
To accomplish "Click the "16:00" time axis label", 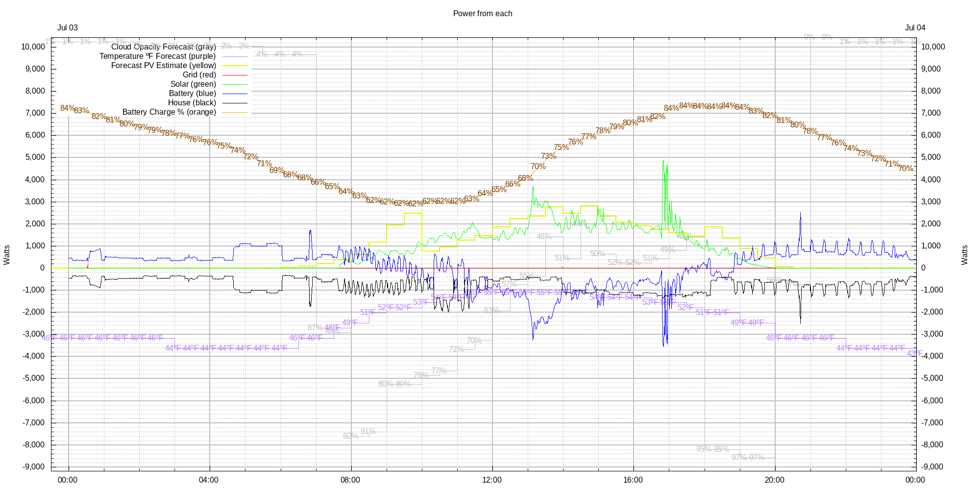I will pos(633,480).
